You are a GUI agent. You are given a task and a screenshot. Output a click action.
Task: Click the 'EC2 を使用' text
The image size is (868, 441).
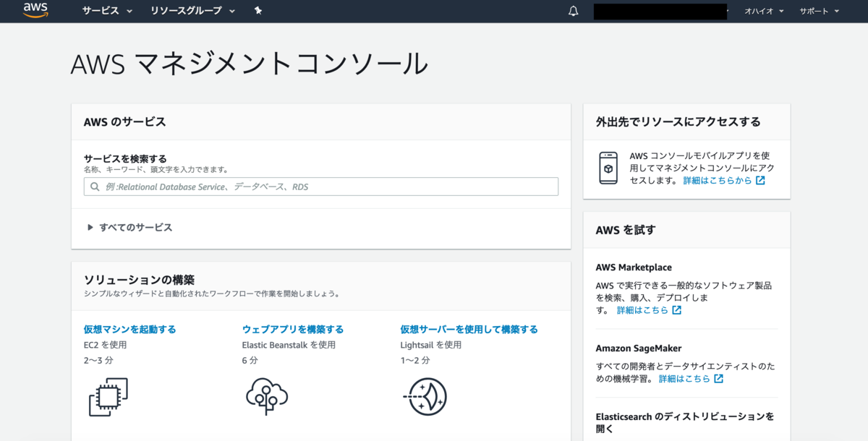pos(106,345)
